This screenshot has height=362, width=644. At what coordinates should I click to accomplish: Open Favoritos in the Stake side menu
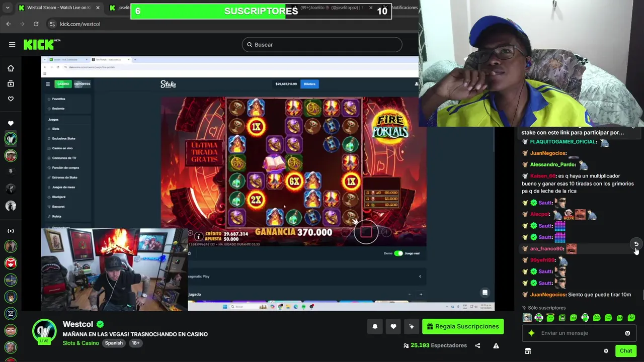58,99
